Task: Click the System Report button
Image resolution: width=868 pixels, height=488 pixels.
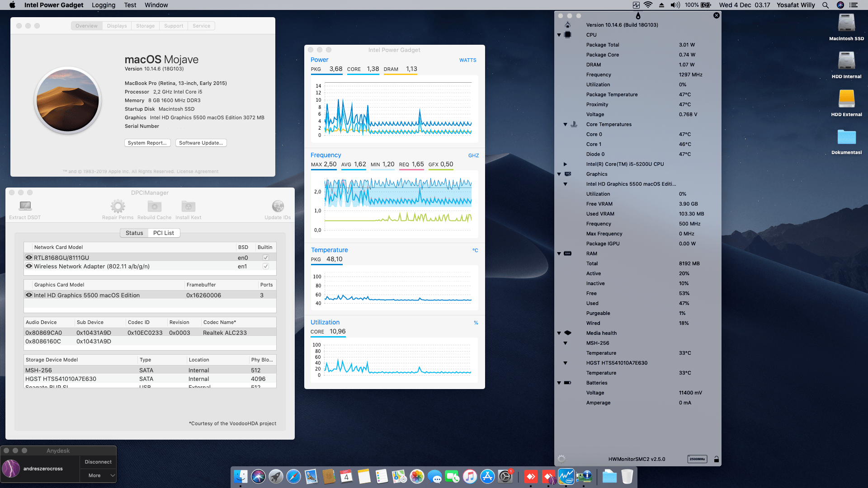Action: tap(147, 143)
